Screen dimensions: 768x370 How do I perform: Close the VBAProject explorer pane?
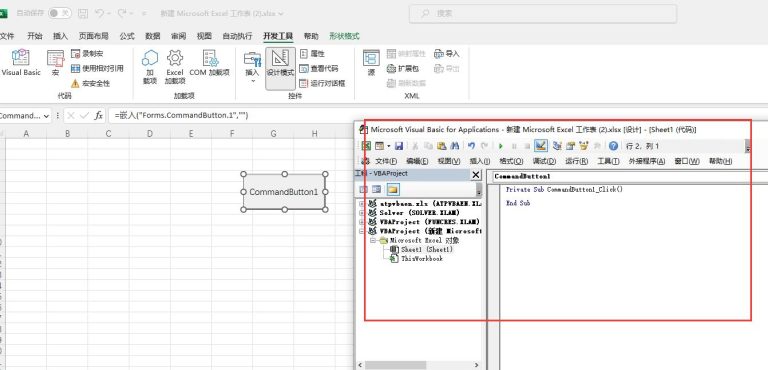click(476, 174)
